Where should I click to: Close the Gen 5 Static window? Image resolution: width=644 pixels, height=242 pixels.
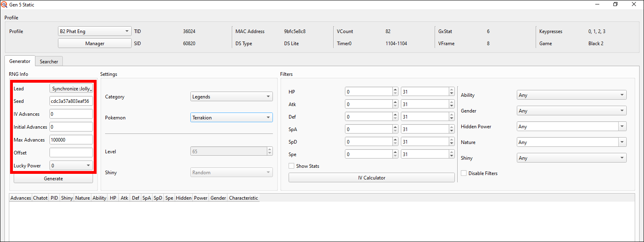(x=634, y=4)
